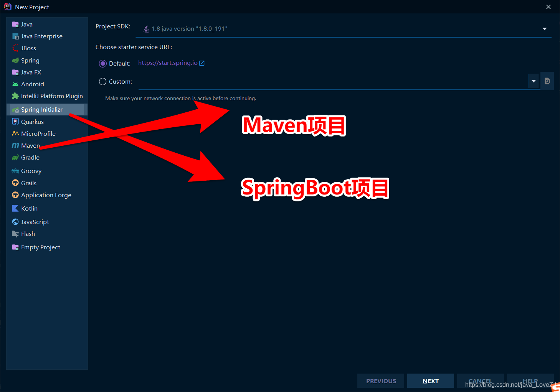Select MicroProfile list entry
Screen dimensions: 560x392
point(47,133)
